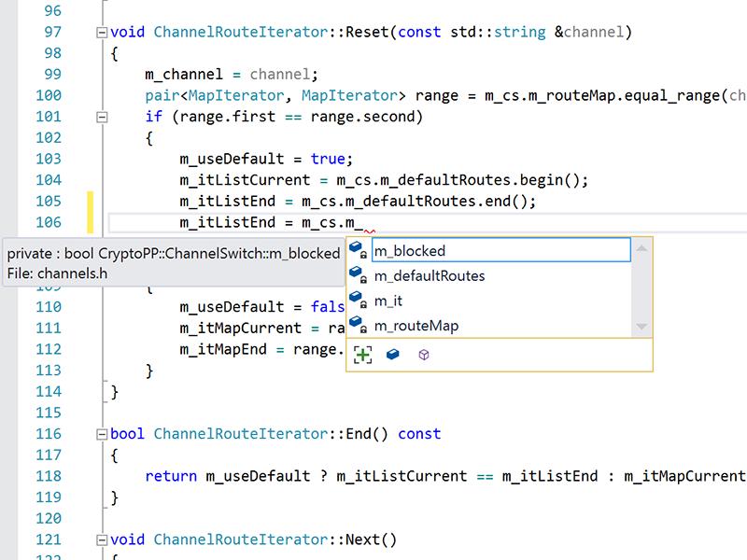Place cursor on m_useDefault = true line

click(x=266, y=159)
